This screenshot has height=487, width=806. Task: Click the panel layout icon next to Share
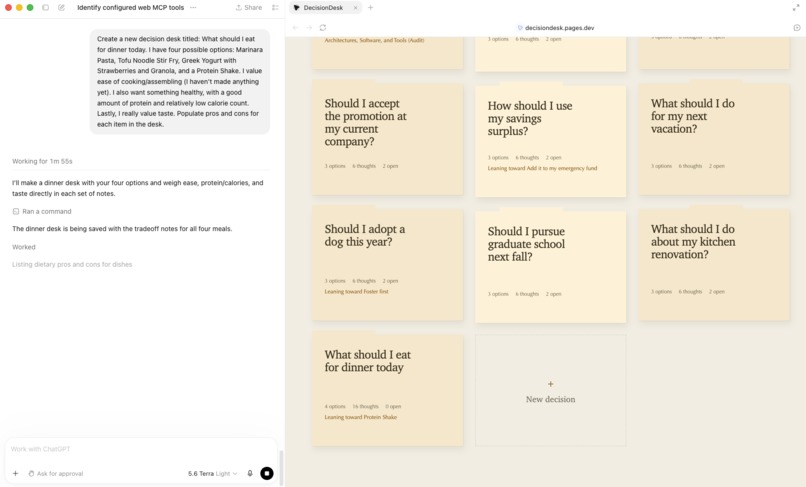pos(275,8)
